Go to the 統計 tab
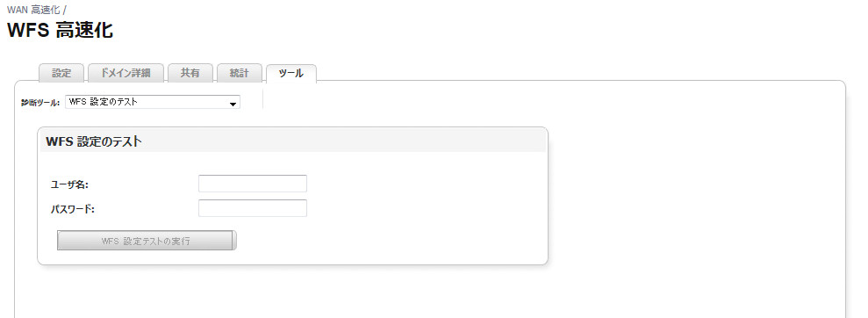The height and width of the screenshot is (318, 868). tap(239, 73)
